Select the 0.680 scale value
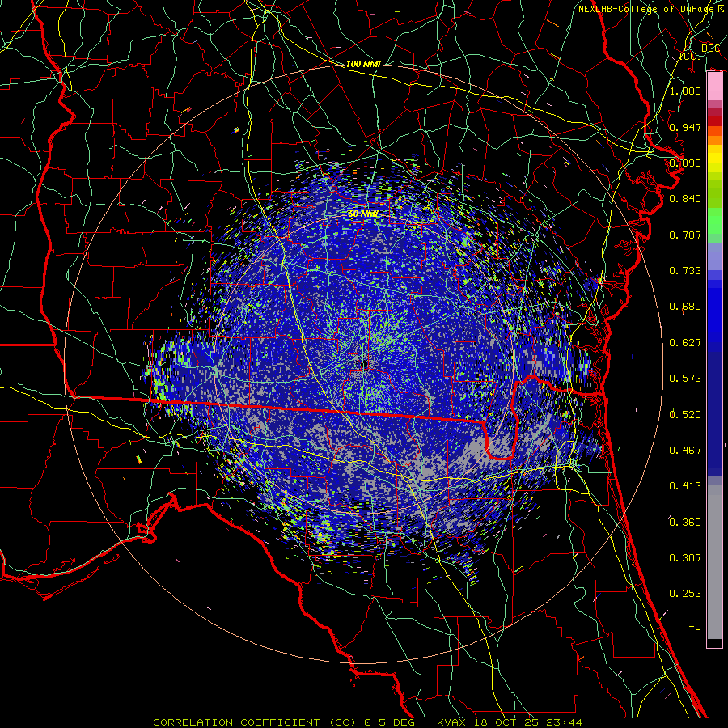The image size is (728, 728). 685,307
